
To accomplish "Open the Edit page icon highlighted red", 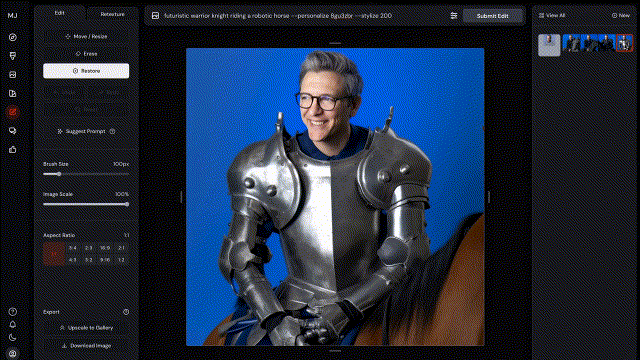I will click(13, 112).
